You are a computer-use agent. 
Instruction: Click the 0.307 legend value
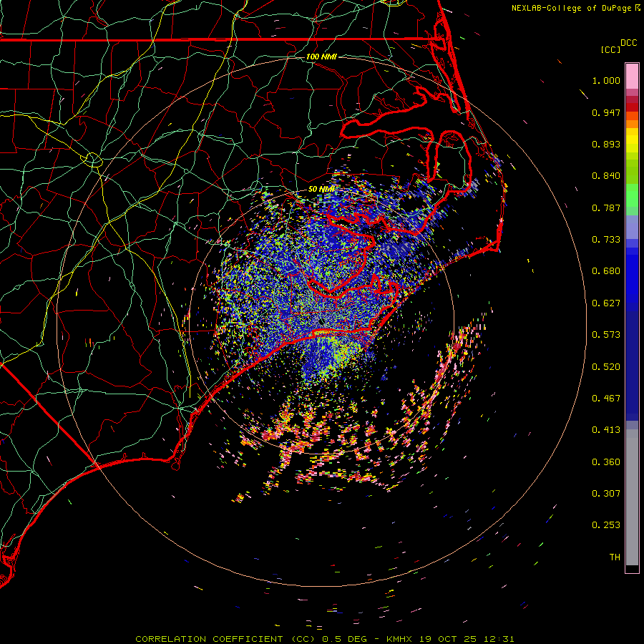pyautogui.click(x=606, y=494)
